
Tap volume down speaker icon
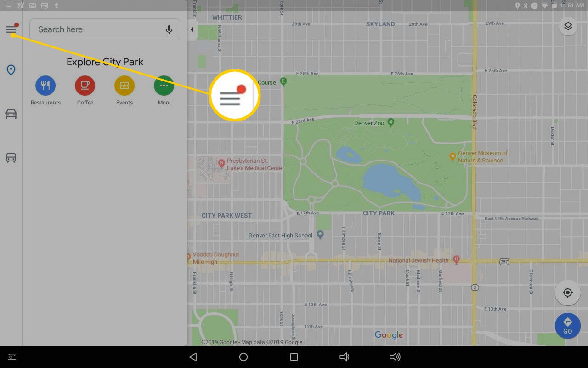pyautogui.click(x=344, y=357)
